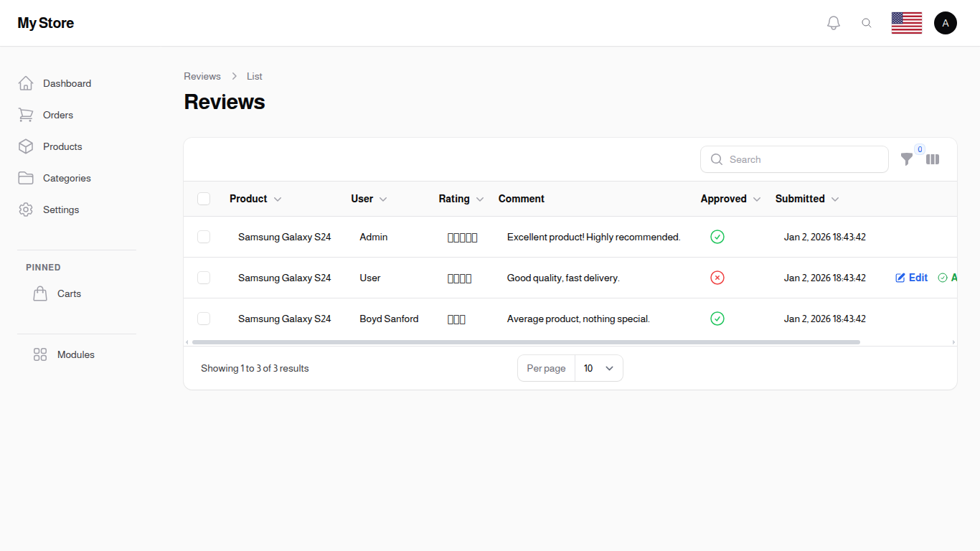Viewport: 980px width, 551px height.
Task: Open the filters panel via funnel icon
Action: pos(907,159)
